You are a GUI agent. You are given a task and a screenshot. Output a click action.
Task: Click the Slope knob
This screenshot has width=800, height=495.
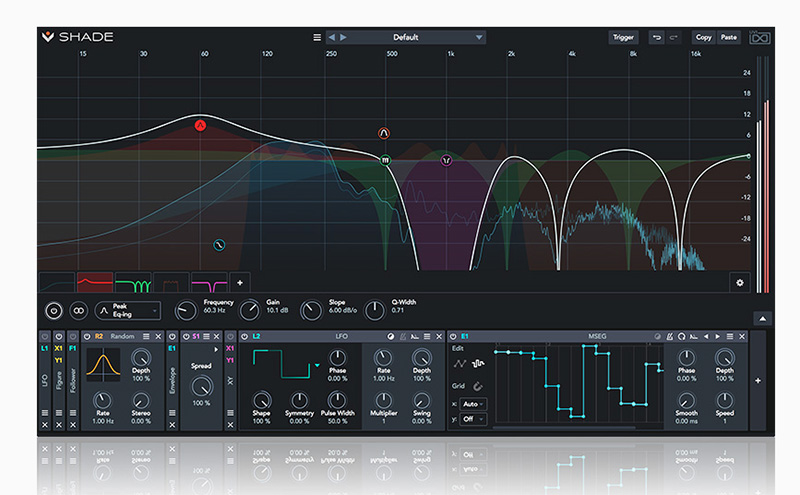click(x=311, y=311)
